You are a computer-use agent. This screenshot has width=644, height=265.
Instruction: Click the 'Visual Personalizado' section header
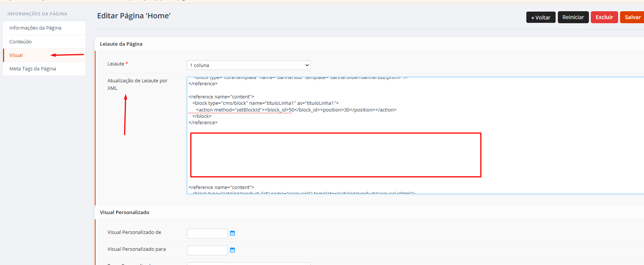(124, 212)
